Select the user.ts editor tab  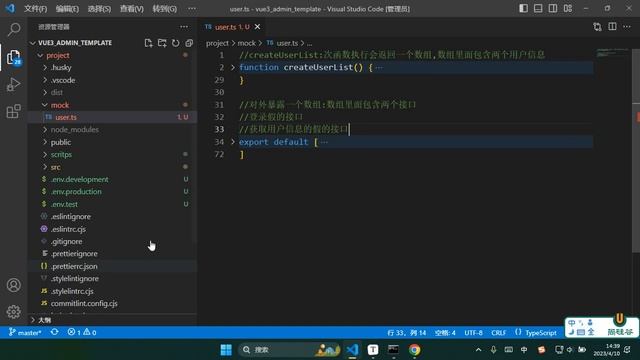coord(233,27)
